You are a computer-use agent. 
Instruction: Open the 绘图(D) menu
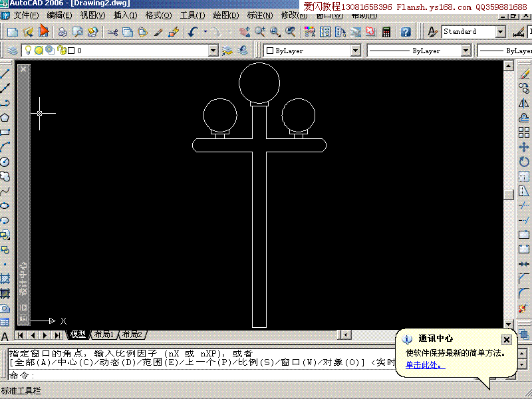[226, 15]
